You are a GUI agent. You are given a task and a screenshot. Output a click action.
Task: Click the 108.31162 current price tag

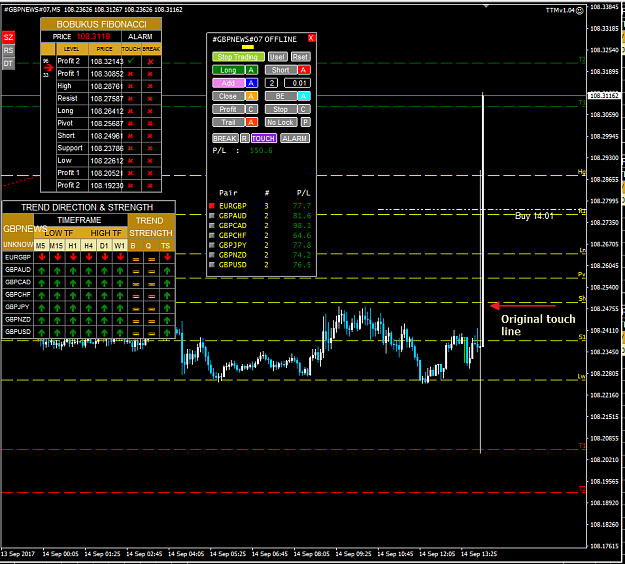click(605, 96)
